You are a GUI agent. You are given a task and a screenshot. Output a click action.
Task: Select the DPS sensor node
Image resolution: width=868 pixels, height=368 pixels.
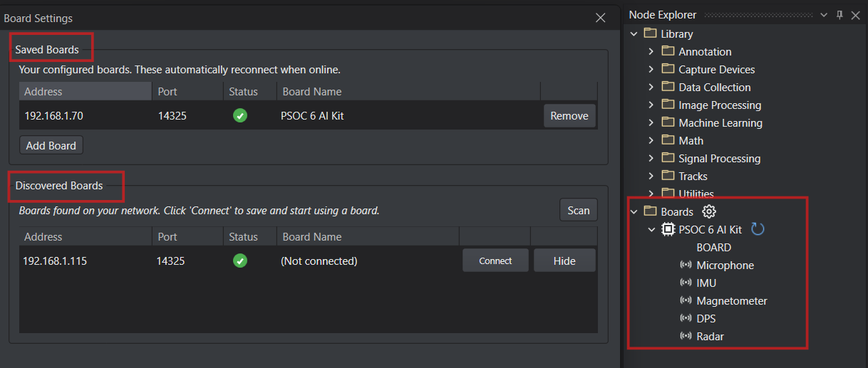click(x=706, y=319)
